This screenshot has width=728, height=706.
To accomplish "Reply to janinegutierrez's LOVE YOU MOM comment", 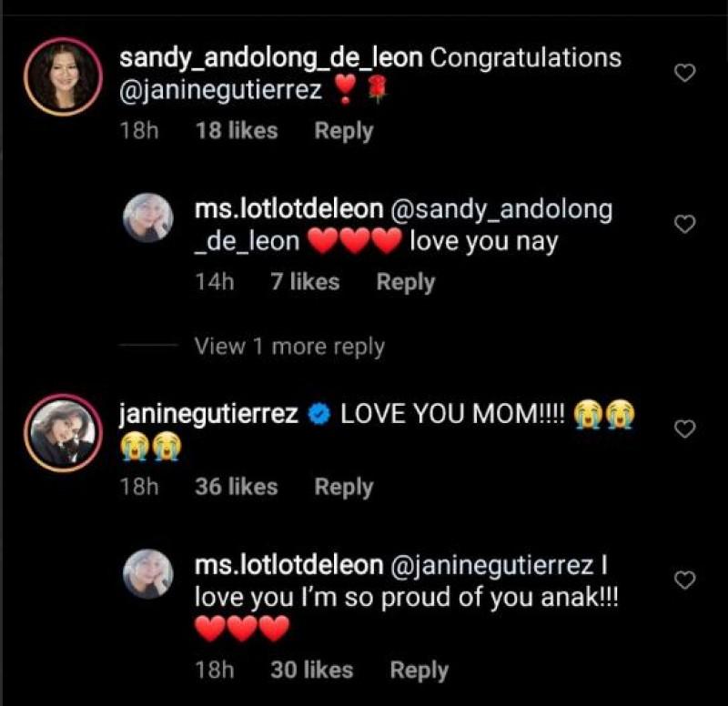I will 344,487.
